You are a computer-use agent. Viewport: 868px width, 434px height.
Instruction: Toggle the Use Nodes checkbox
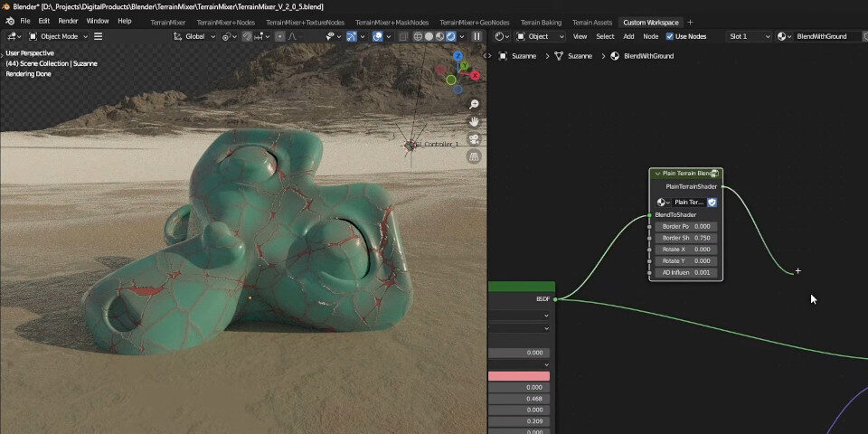(670, 36)
